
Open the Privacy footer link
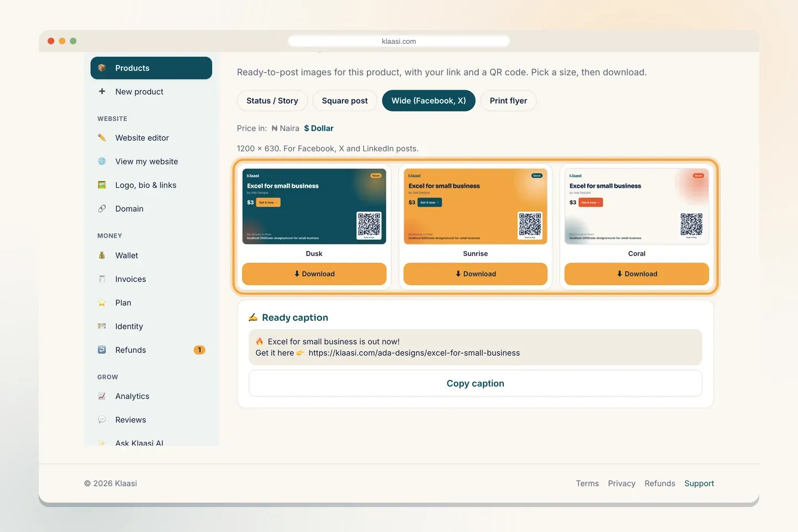tap(622, 483)
